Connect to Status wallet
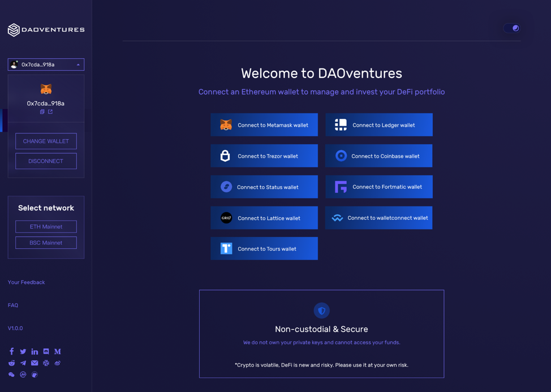Viewport: 551px width, 392px height. [x=264, y=187]
